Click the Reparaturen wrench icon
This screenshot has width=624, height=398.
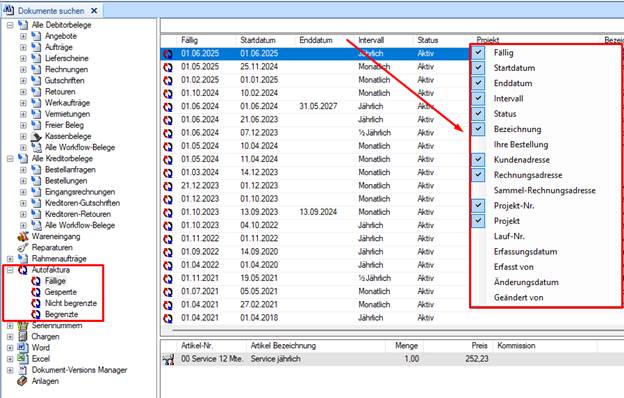[23, 248]
